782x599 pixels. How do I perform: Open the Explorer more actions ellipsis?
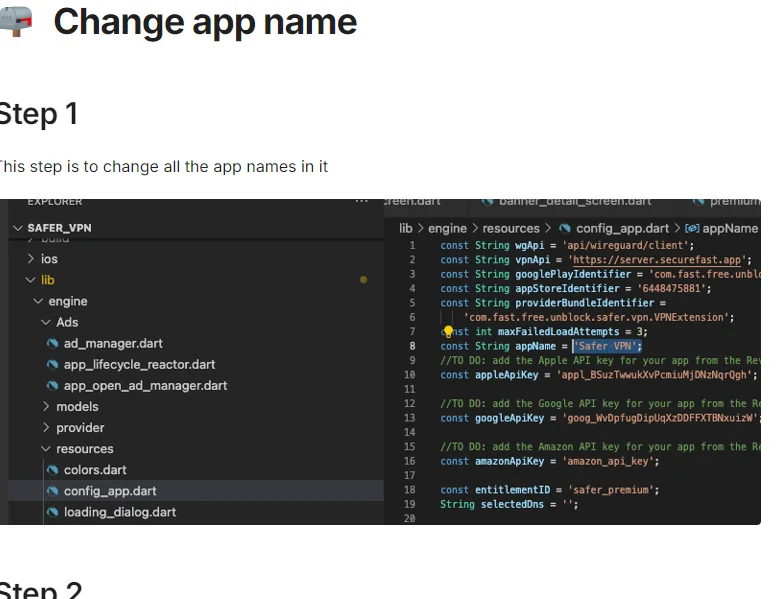coord(362,201)
